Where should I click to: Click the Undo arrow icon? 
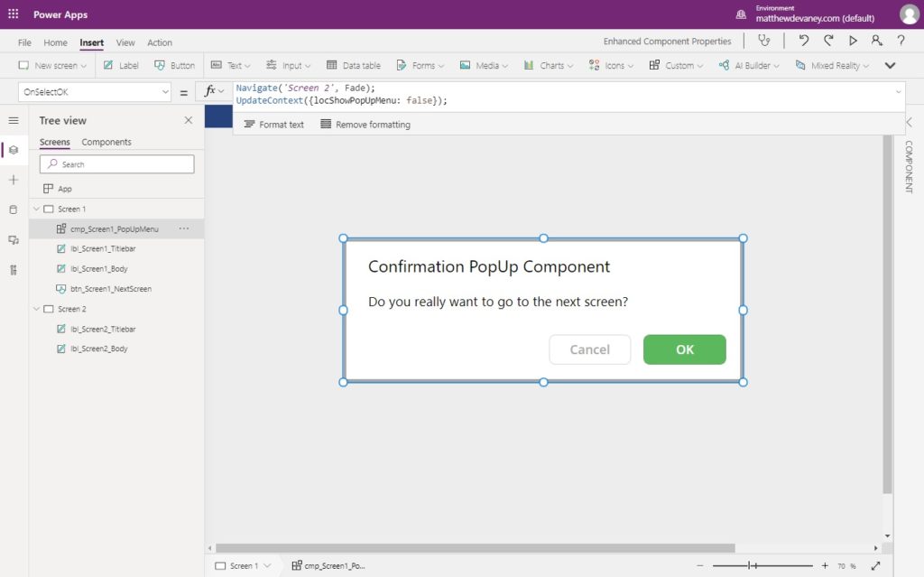[804, 41]
